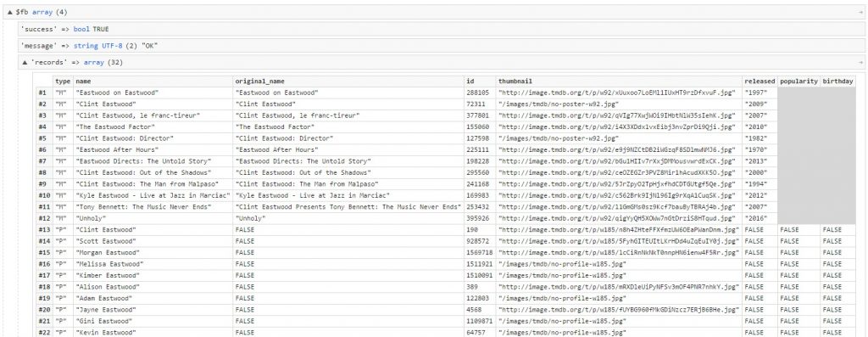Click original_name "Clint Eastwood Presents Tony Bennett" cell
Screen dimensions: 868x337
348,207
